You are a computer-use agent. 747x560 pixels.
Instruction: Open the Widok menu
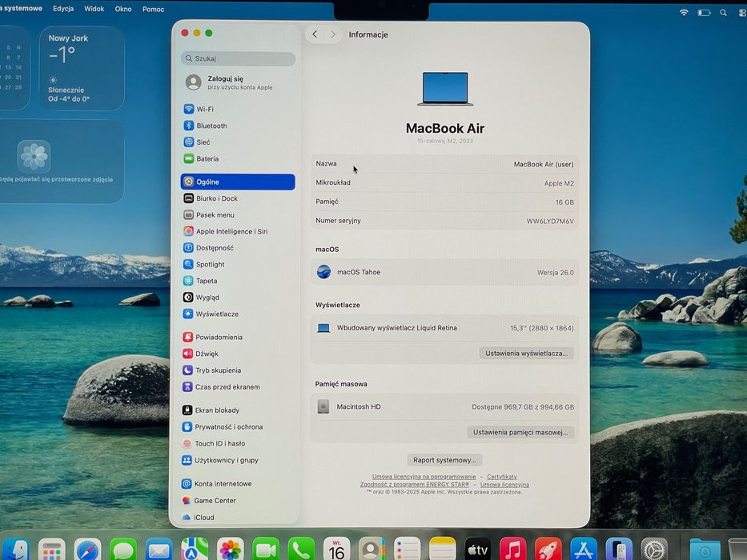point(94,9)
